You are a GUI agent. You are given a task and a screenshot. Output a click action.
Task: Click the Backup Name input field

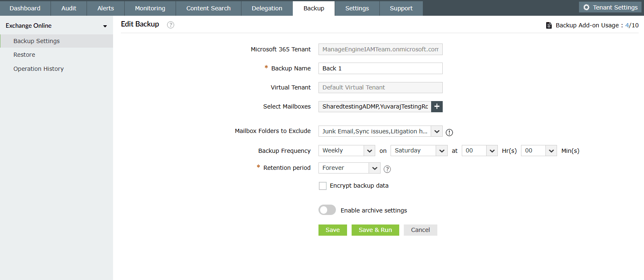click(380, 68)
